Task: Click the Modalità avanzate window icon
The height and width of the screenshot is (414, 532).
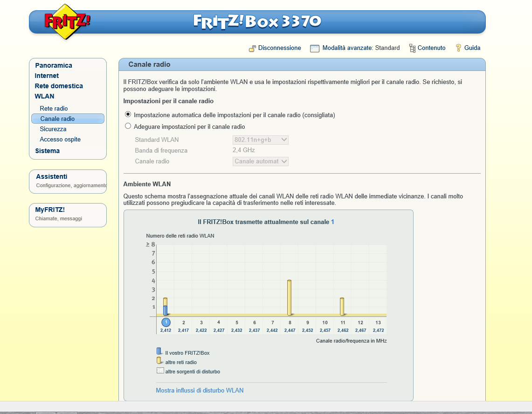Action: point(315,49)
